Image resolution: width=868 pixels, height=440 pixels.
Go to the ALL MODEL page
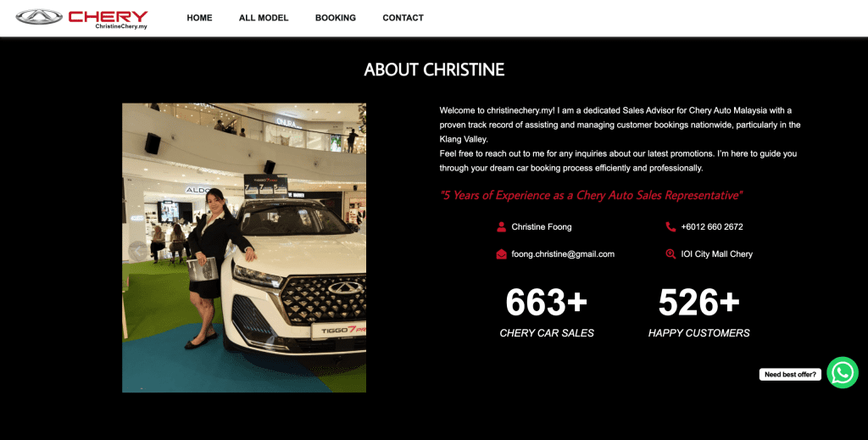coord(264,18)
